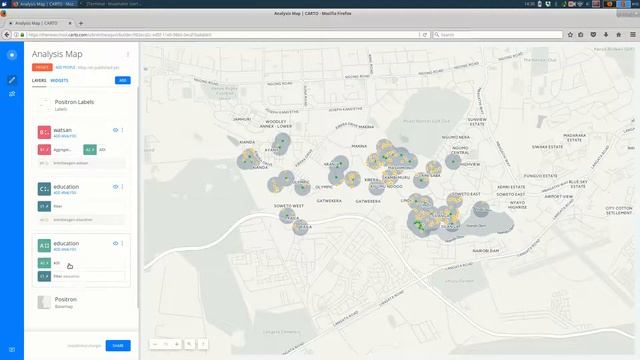This screenshot has width=640, height=360.
Task: Click the orange PRIVATE privacy button
Action: [x=42, y=67]
